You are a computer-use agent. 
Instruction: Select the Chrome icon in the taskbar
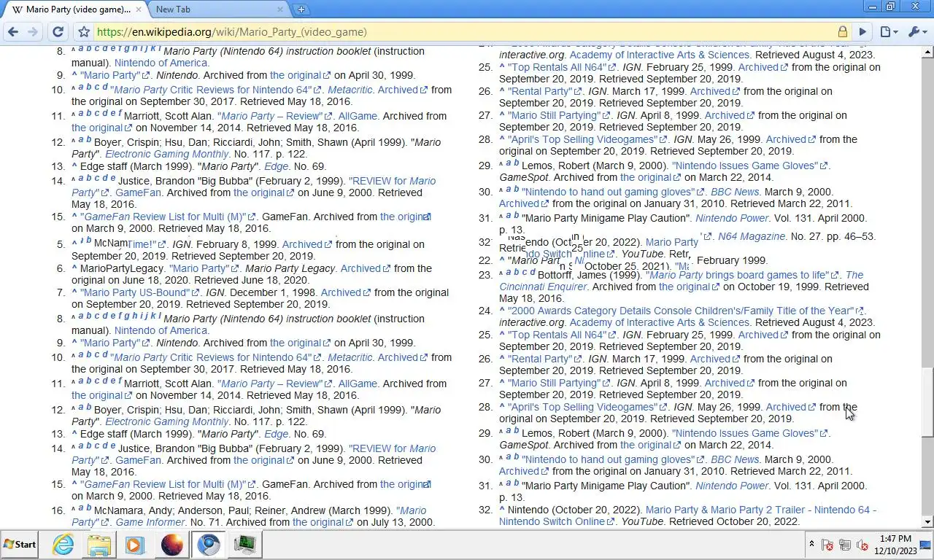(x=209, y=544)
